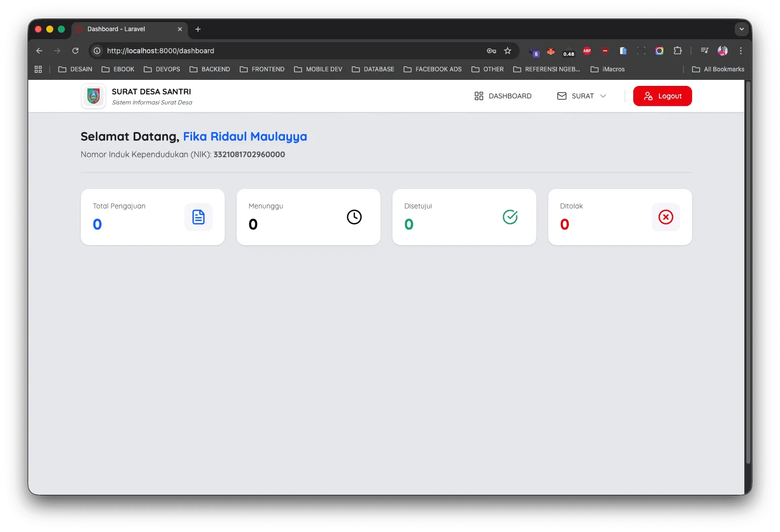Go to the DASHBOARD nav item
Image resolution: width=780 pixels, height=532 pixels.
(x=503, y=96)
